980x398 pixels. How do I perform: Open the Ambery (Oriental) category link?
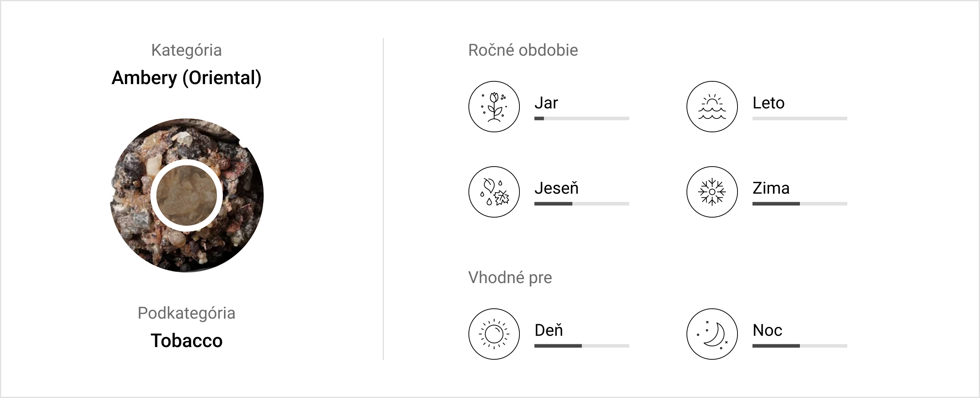pos(186,78)
